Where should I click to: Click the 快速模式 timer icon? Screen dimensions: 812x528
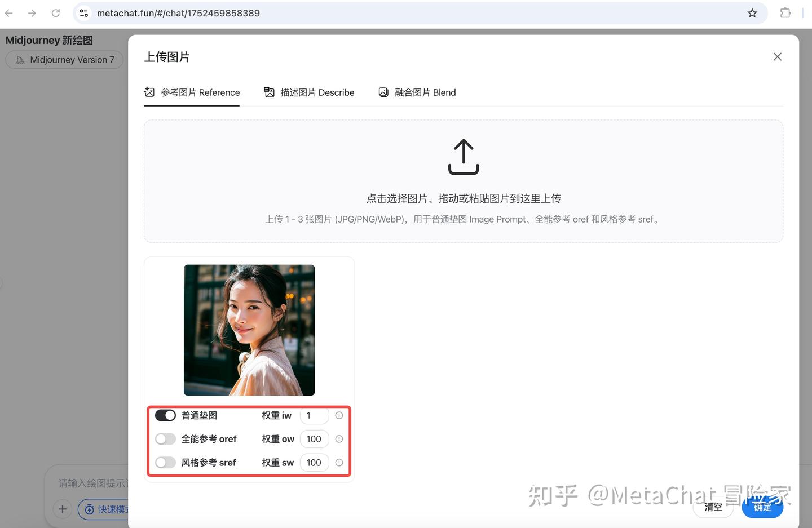point(89,509)
